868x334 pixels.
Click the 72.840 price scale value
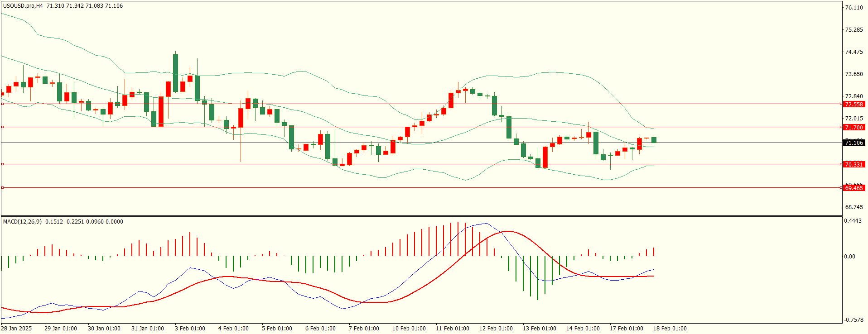[x=854, y=96]
